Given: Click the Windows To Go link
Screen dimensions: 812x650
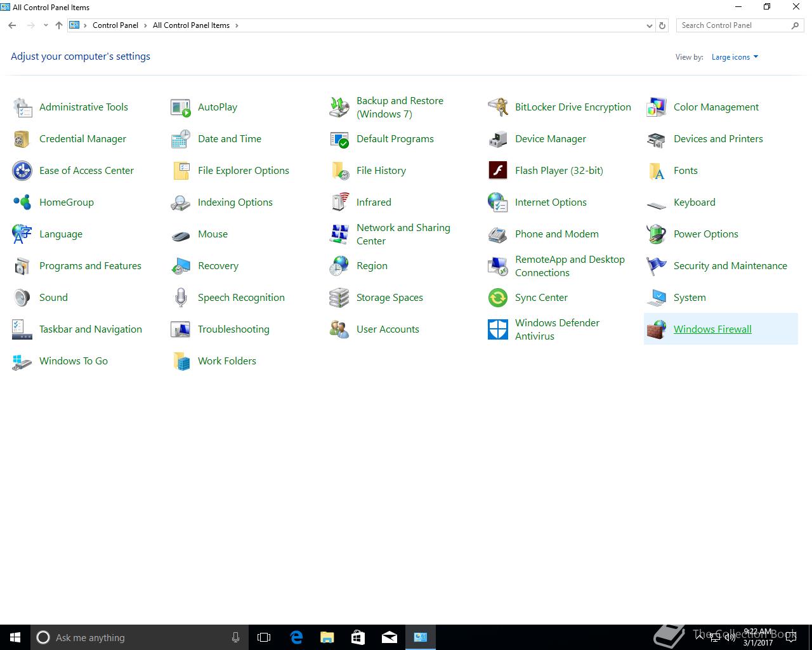Looking at the screenshot, I should point(74,361).
